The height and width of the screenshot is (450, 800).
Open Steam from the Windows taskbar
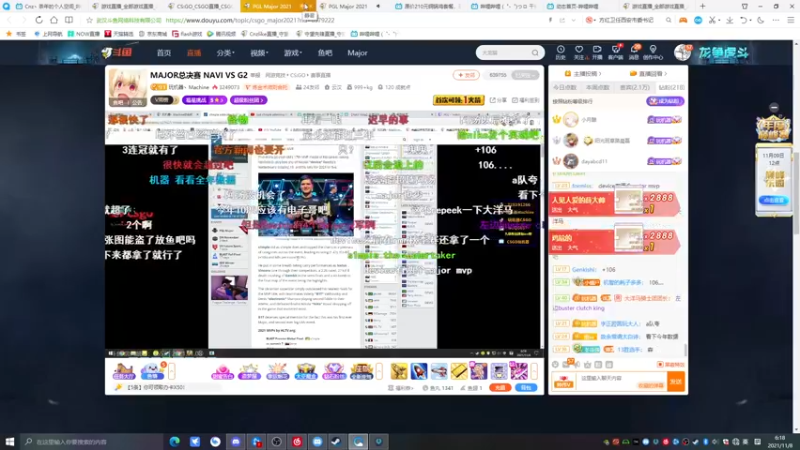[338, 441]
